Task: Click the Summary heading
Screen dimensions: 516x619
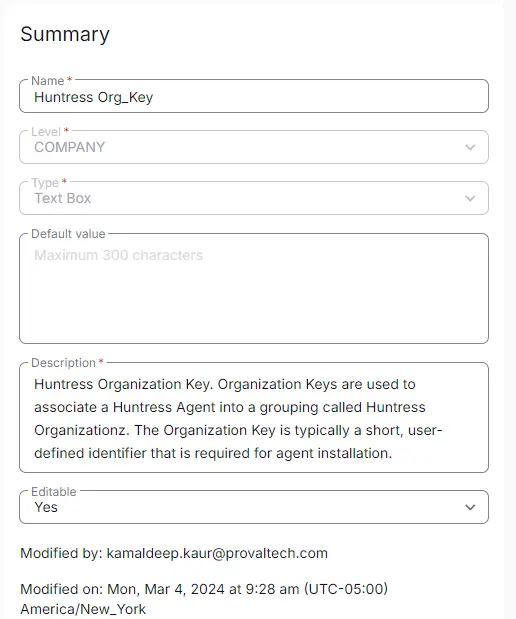Action: click(65, 34)
